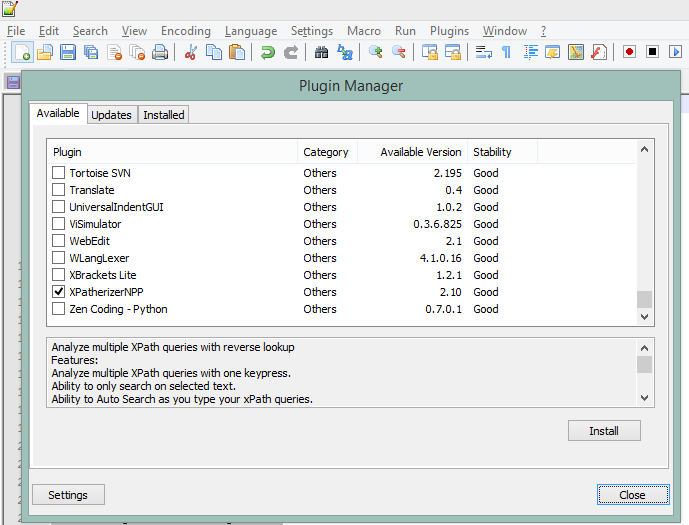Open the Document Map icon

pyautogui.click(x=576, y=52)
